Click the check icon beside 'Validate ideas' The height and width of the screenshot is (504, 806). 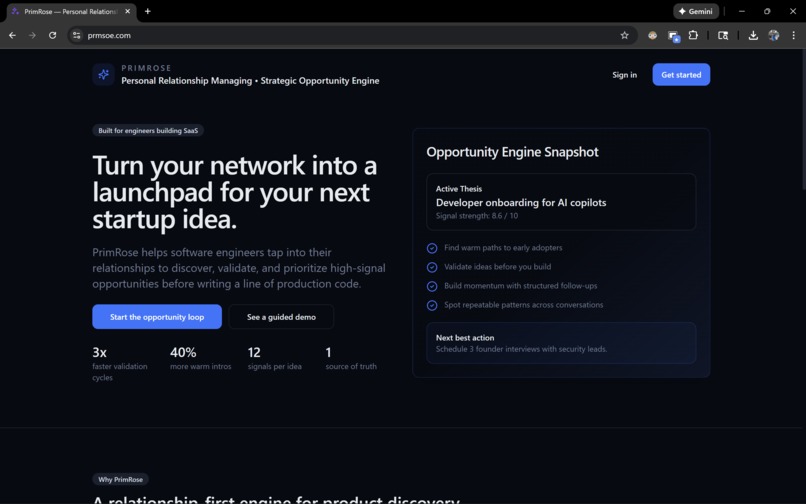coord(432,267)
